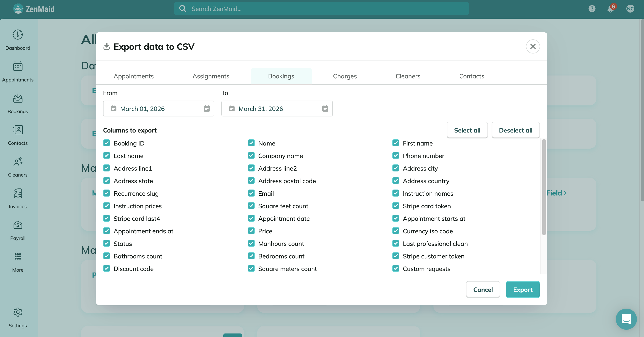644x337 pixels.
Task: Uncheck Square feet count column
Action: click(x=251, y=206)
